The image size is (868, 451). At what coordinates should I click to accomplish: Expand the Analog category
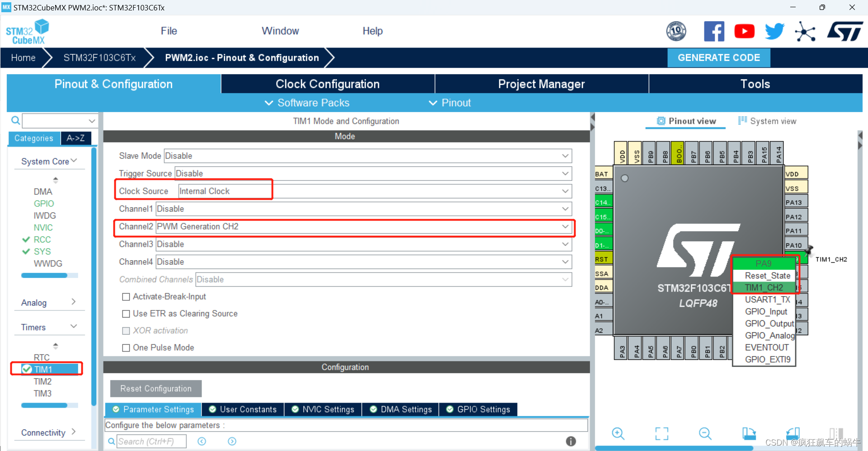[49, 302]
